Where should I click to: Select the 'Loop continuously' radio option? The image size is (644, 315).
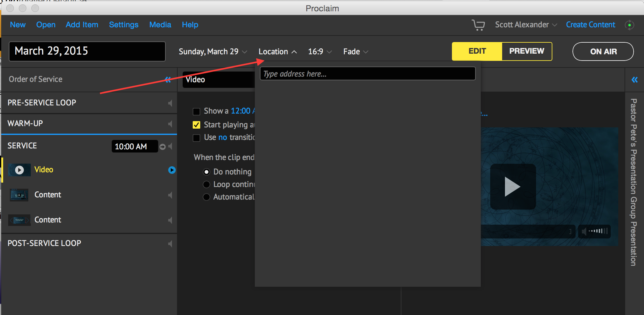207,184
